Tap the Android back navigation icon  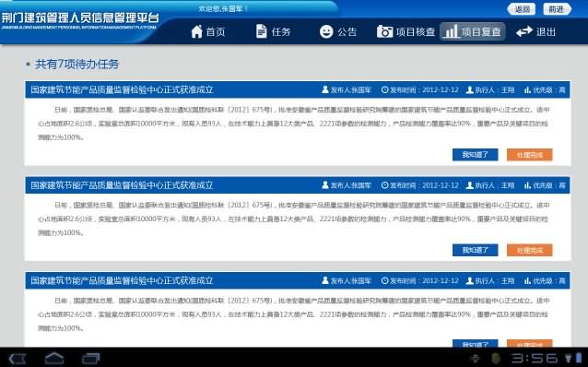click(x=18, y=359)
